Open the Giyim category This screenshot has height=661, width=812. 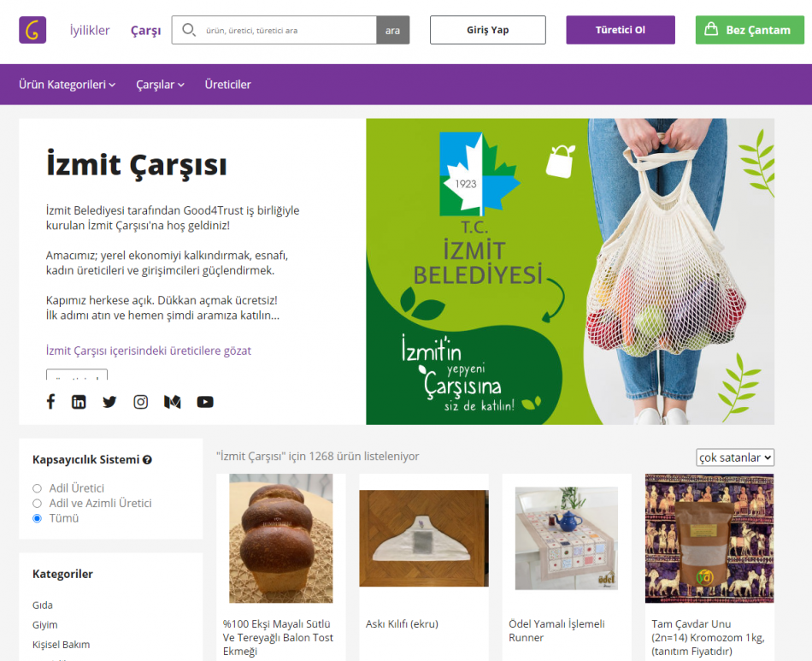coord(45,625)
